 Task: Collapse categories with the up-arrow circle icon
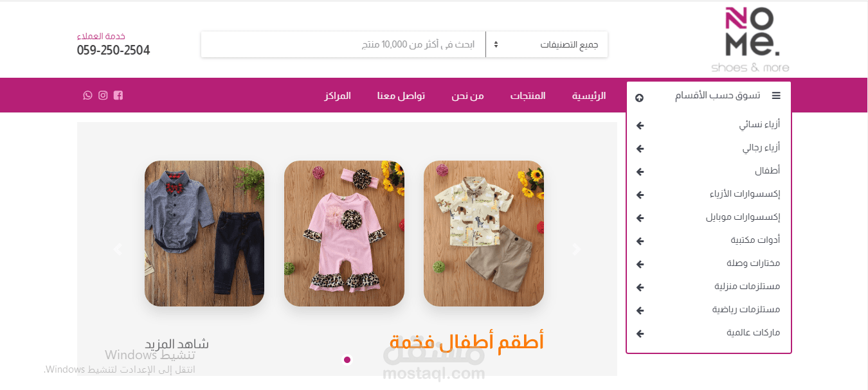click(x=639, y=98)
